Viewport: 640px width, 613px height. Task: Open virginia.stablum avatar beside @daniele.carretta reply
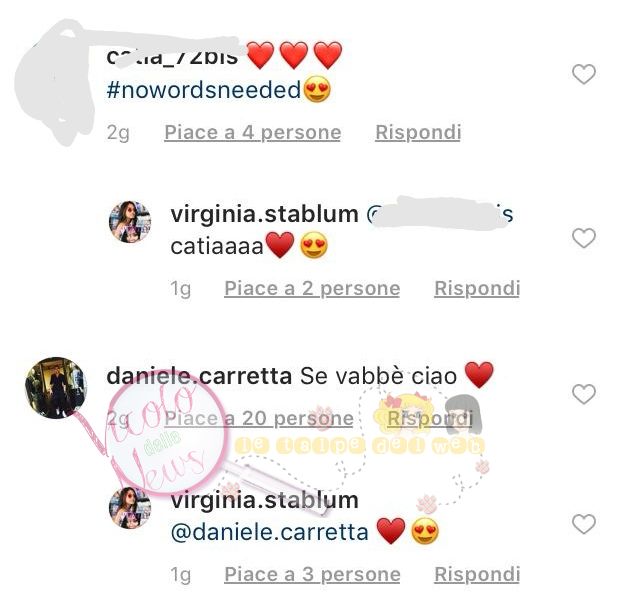click(x=130, y=508)
